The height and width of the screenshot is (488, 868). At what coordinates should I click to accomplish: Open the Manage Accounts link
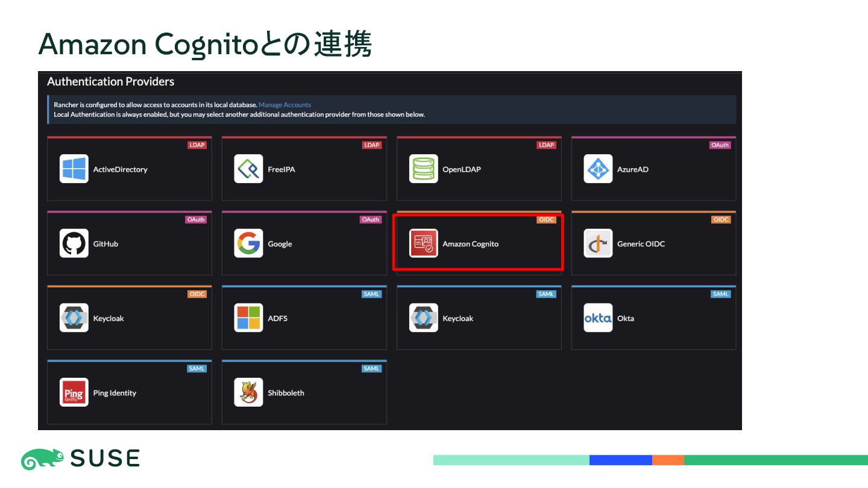(285, 105)
